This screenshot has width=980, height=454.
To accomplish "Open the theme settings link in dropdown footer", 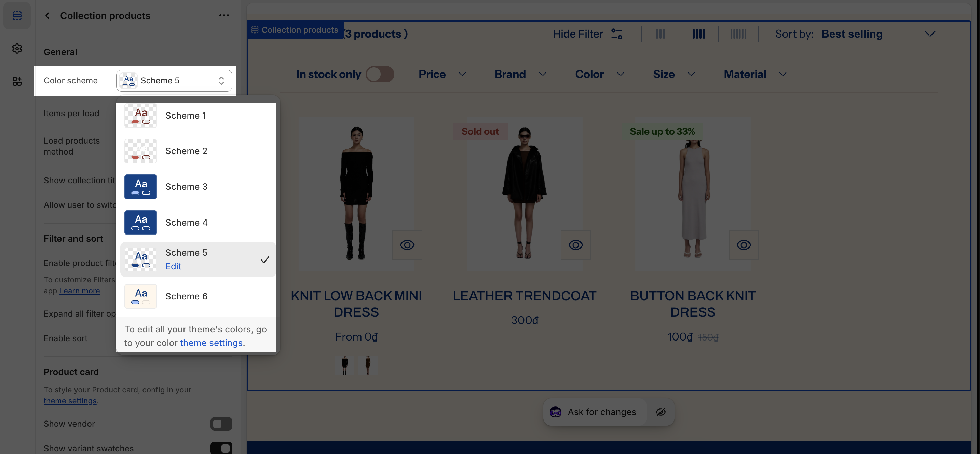I will [x=211, y=343].
